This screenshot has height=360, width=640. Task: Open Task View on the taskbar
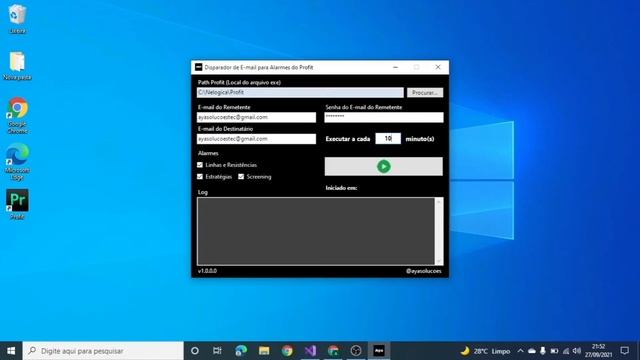pos(217,351)
